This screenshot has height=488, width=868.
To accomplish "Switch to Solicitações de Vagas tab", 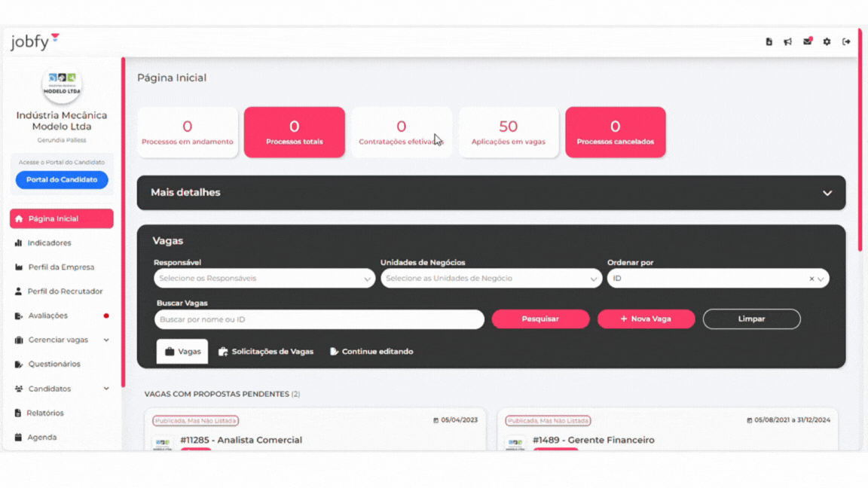I will 265,352.
